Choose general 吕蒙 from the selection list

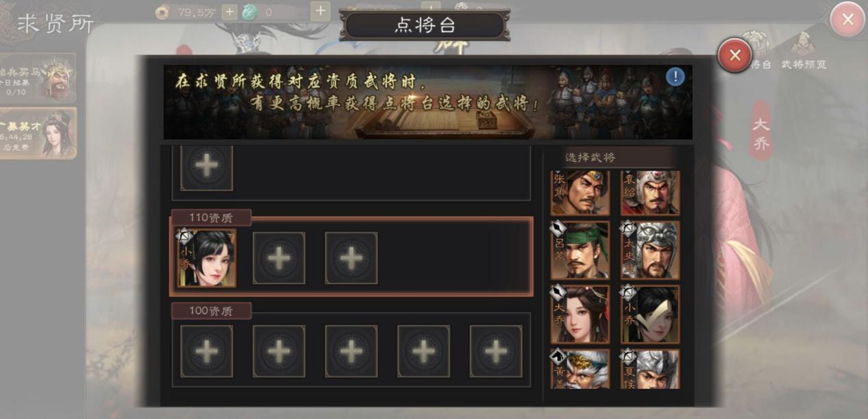pyautogui.click(x=580, y=250)
